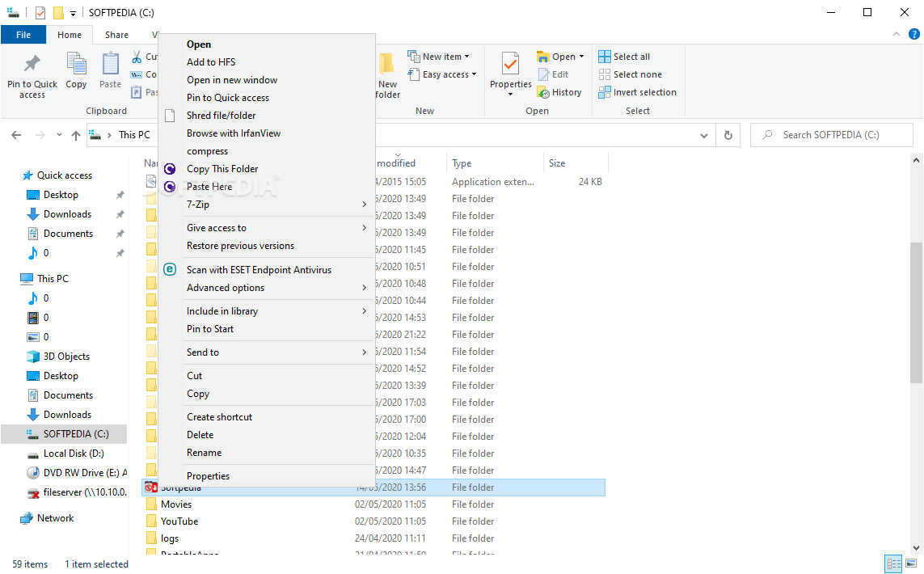The image size is (924, 574).
Task: Open the File tab
Action: (23, 35)
